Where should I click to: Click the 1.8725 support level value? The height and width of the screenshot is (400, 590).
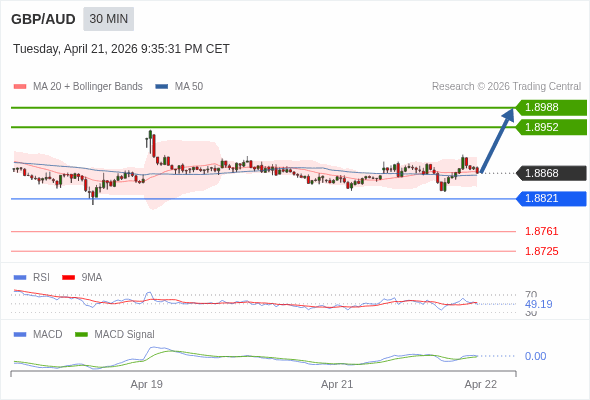[541, 251]
